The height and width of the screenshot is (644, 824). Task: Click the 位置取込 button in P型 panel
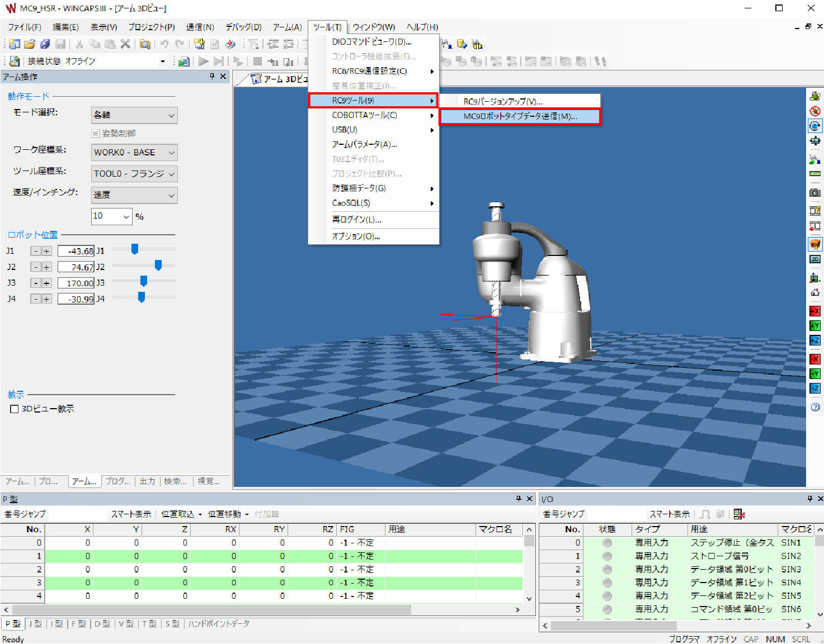[181, 514]
